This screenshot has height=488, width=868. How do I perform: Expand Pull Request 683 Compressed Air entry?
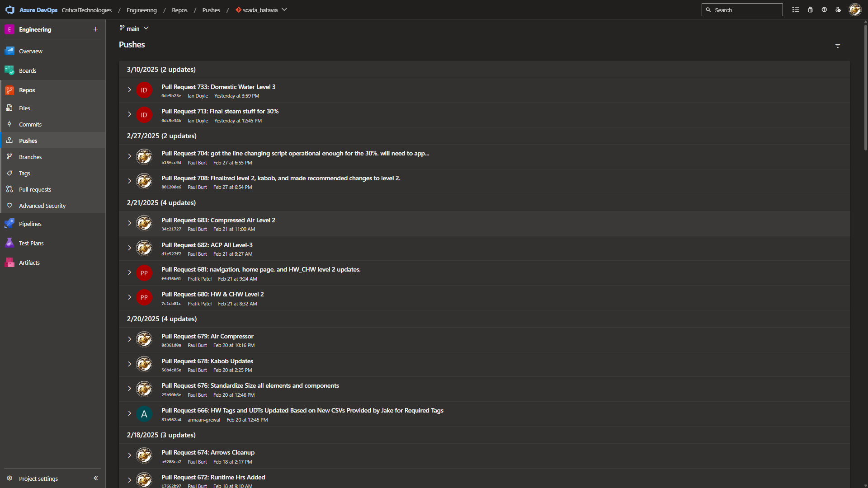[x=129, y=223]
